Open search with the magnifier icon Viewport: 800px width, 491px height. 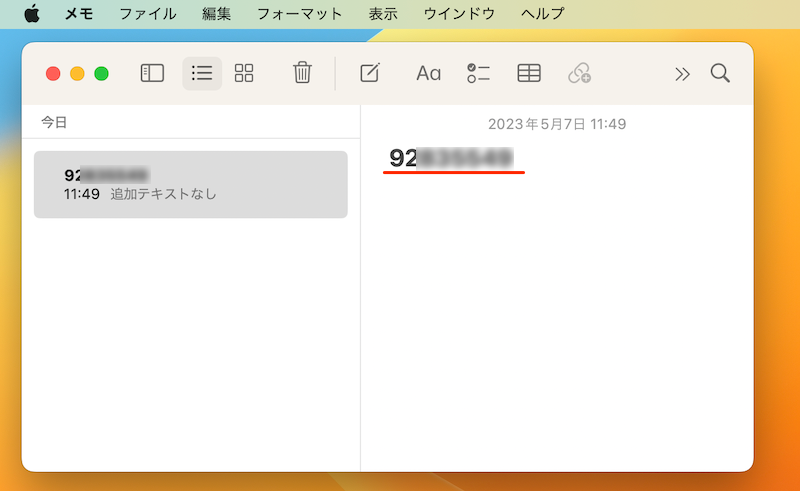[x=720, y=73]
